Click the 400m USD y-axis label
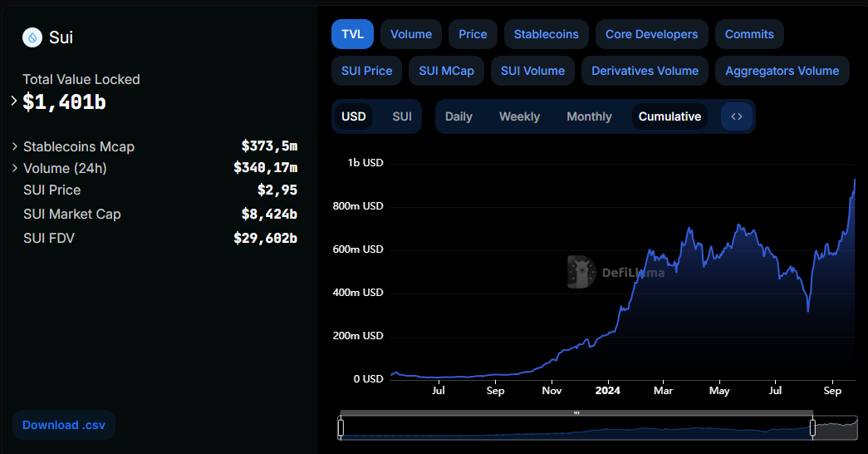Viewport: 868px width, 454px height. [x=358, y=293]
